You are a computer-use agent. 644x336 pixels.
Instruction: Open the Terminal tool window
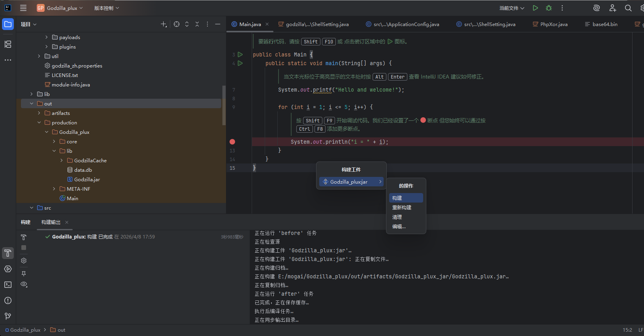coord(8,285)
